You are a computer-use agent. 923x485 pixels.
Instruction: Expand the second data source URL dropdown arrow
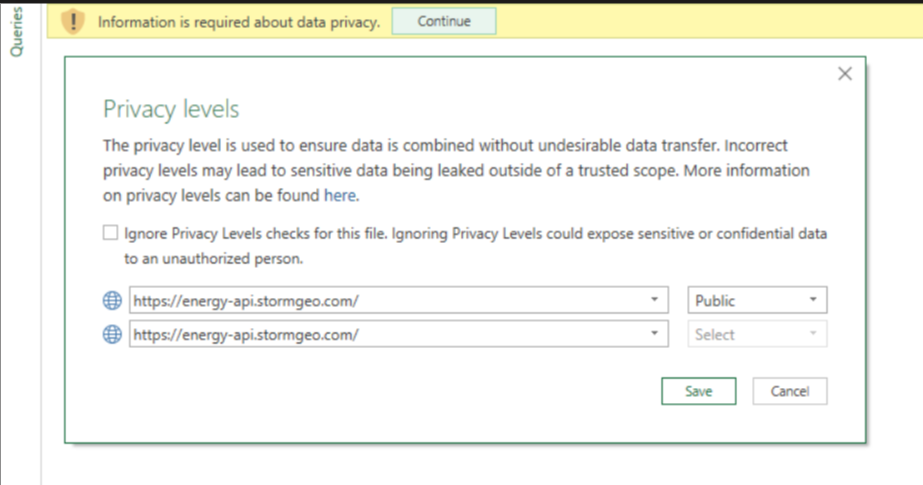[654, 335]
